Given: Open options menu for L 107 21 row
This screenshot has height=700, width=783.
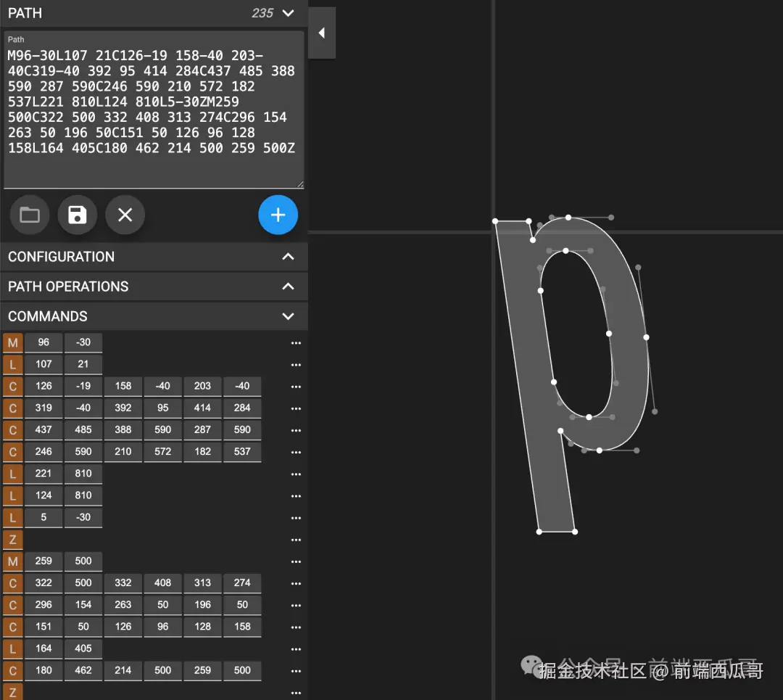Looking at the screenshot, I should [296, 365].
